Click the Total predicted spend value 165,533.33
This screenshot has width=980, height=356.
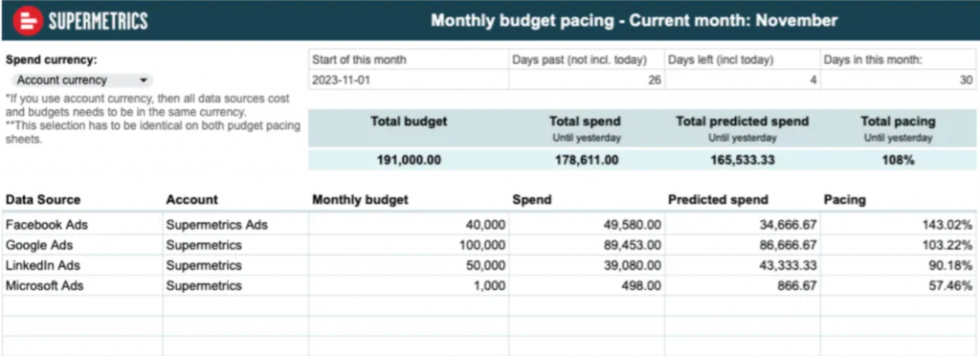[x=743, y=160]
